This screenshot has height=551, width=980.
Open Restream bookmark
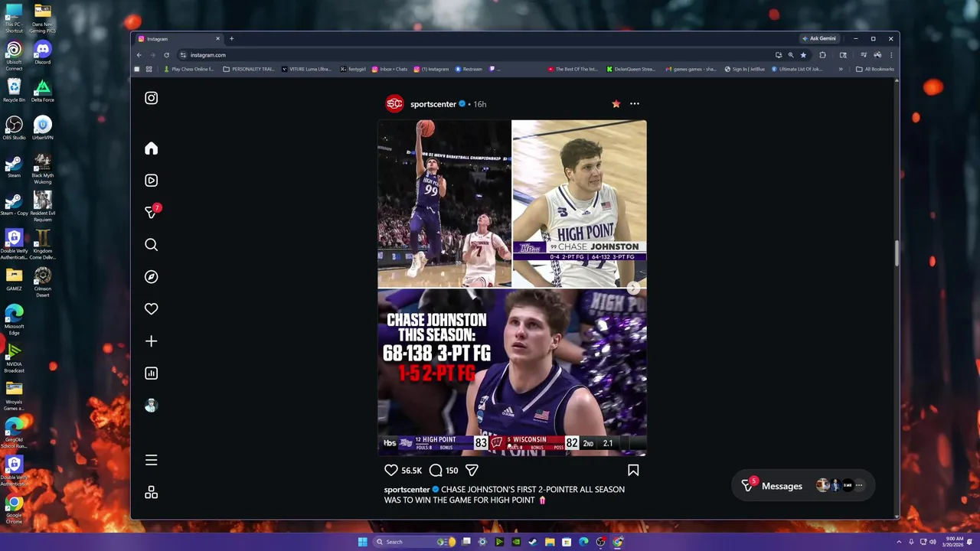tap(469, 69)
